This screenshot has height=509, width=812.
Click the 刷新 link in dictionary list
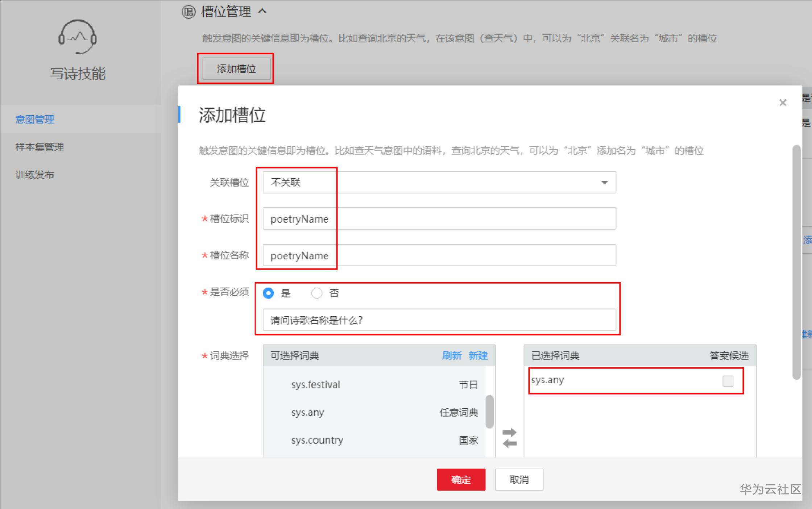coord(451,355)
